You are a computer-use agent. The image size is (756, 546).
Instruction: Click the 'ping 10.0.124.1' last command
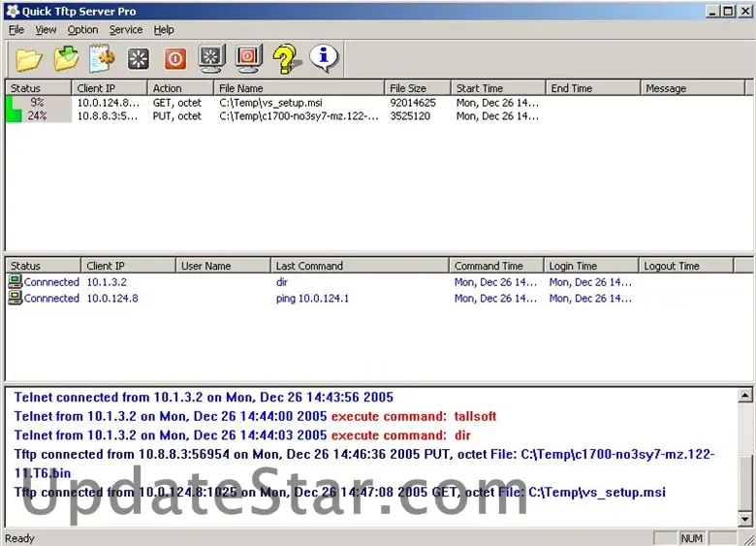point(312,298)
